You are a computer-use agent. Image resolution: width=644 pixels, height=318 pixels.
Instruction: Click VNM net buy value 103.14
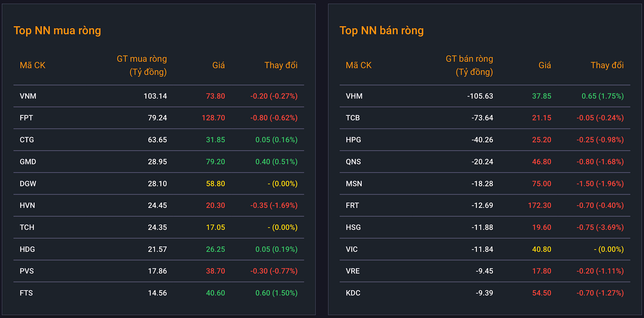tap(155, 96)
